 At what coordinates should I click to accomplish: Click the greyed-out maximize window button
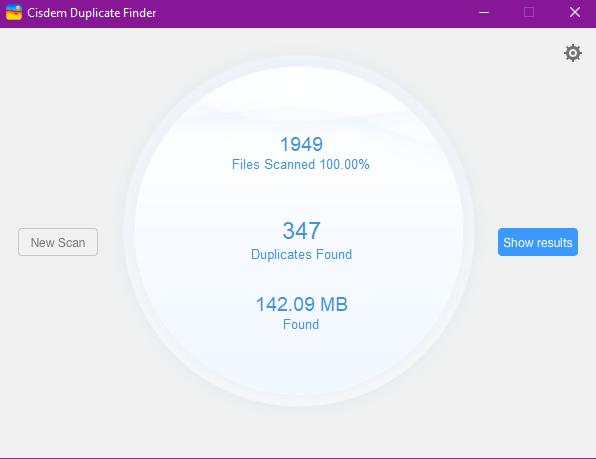click(529, 13)
